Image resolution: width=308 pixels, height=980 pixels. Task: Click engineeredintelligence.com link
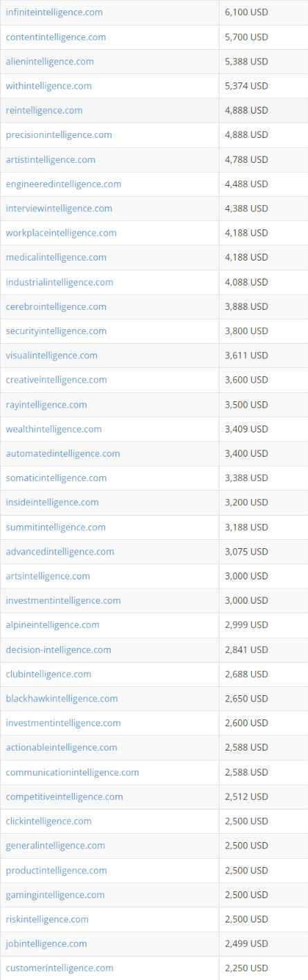click(x=64, y=184)
